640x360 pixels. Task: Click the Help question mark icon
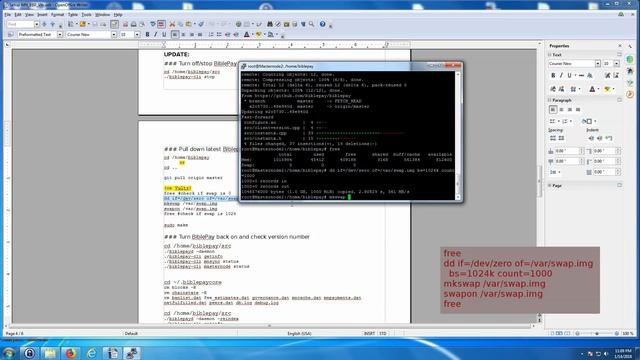point(322,24)
